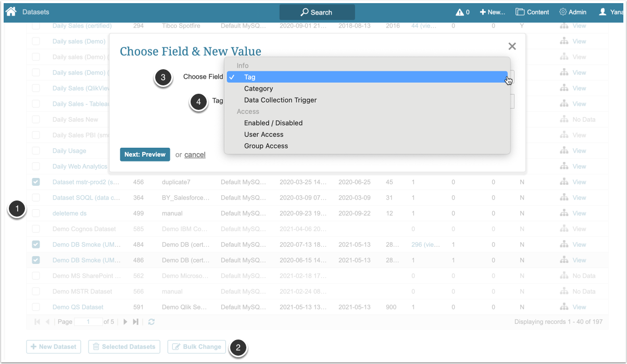Click Selected Datasets delete button
This screenshot has width=627, height=364.
click(124, 347)
